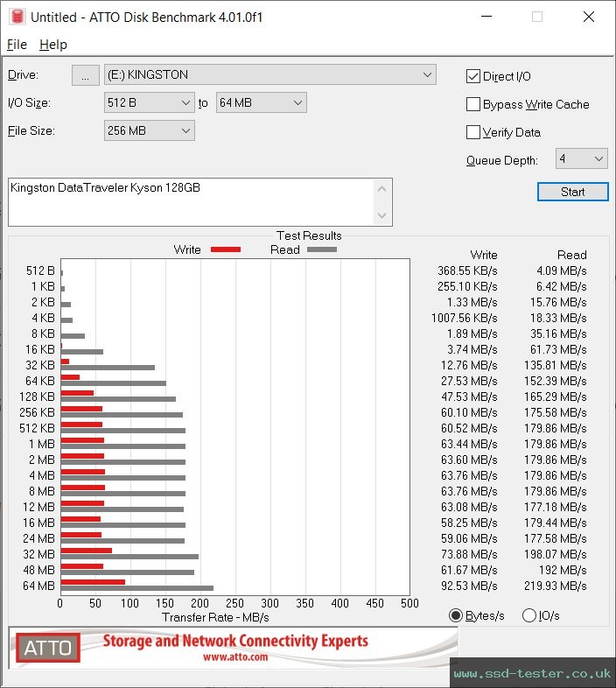Click the 73.88 MB/s write value
The image size is (616, 688).
coord(469,554)
